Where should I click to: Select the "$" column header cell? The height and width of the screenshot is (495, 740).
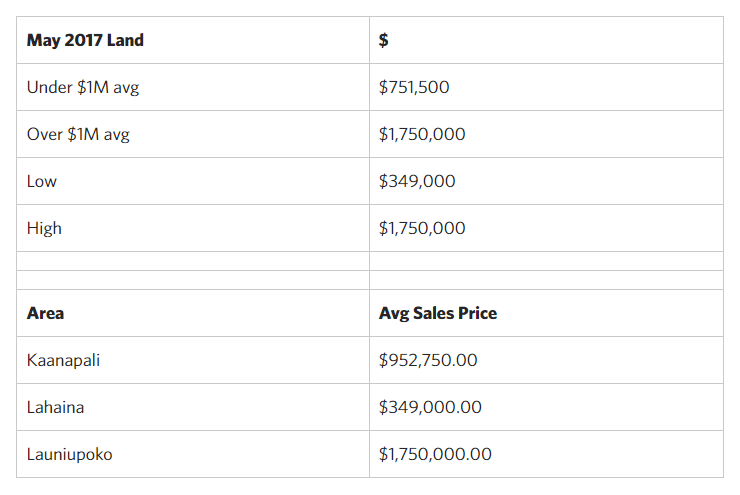pos(384,41)
